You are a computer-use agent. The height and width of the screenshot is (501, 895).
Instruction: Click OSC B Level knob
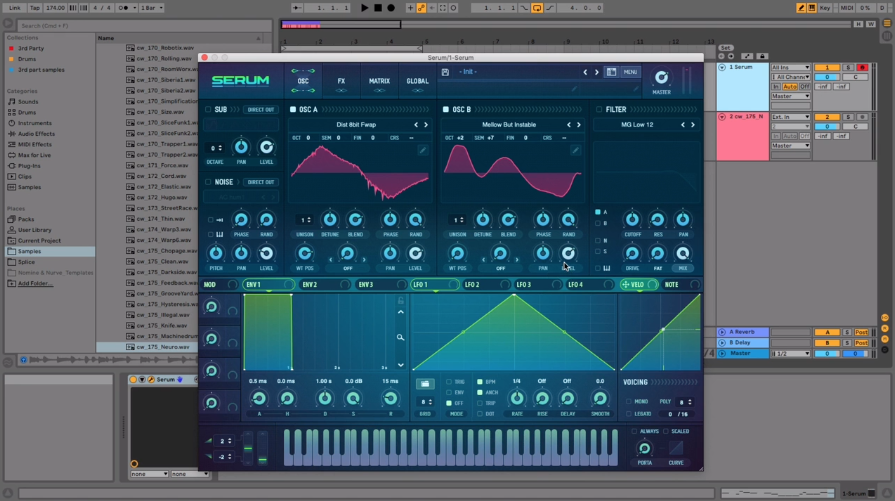click(x=569, y=253)
